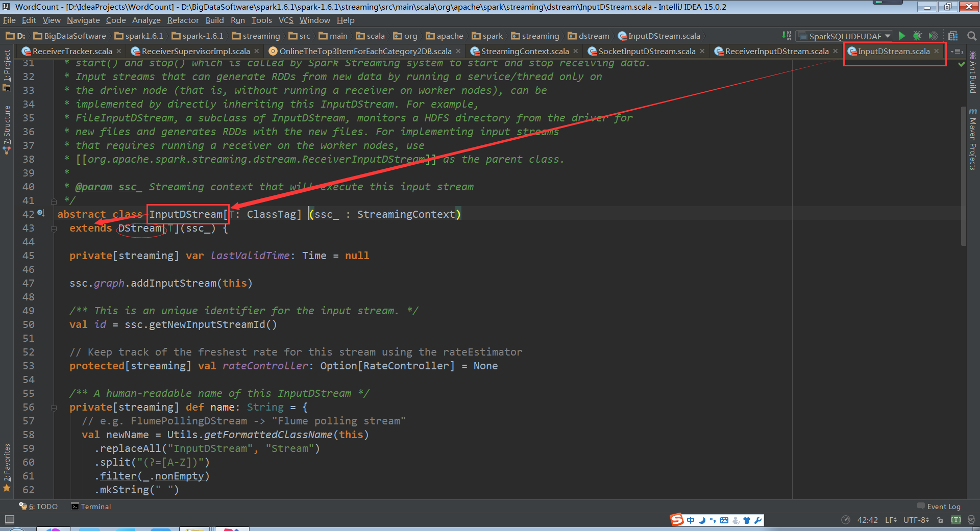Open the File menu
The image size is (980, 531).
coord(9,20)
